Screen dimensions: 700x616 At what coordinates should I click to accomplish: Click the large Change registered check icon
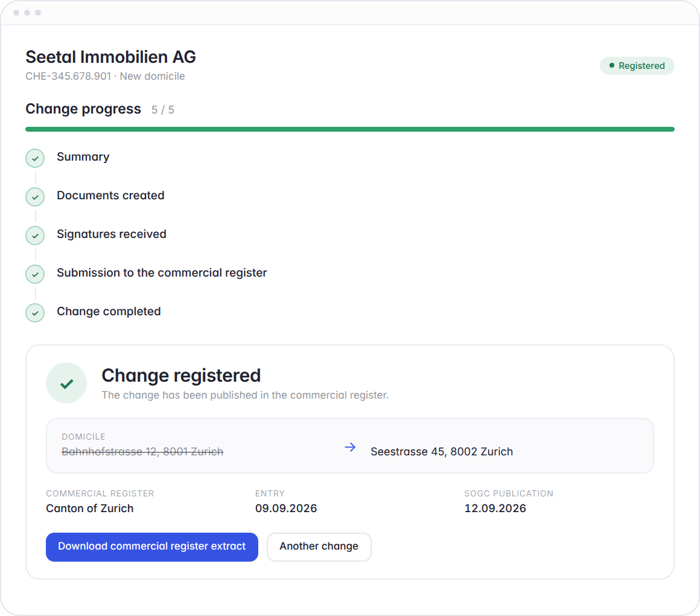coord(66,383)
